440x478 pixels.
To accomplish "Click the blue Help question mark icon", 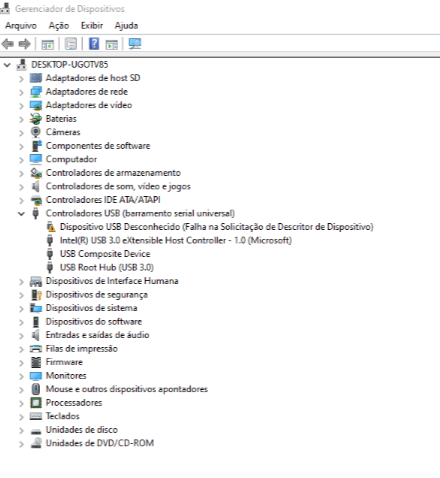I will tap(94, 44).
